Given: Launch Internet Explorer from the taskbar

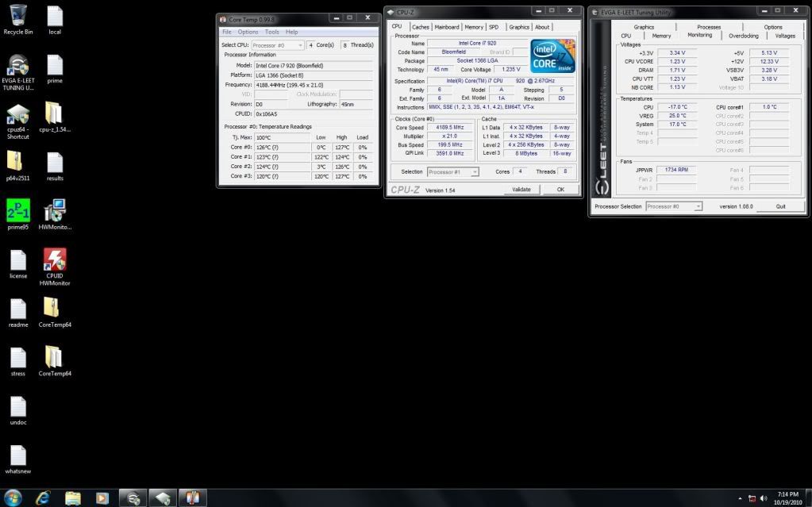Looking at the screenshot, I should click(x=43, y=498).
